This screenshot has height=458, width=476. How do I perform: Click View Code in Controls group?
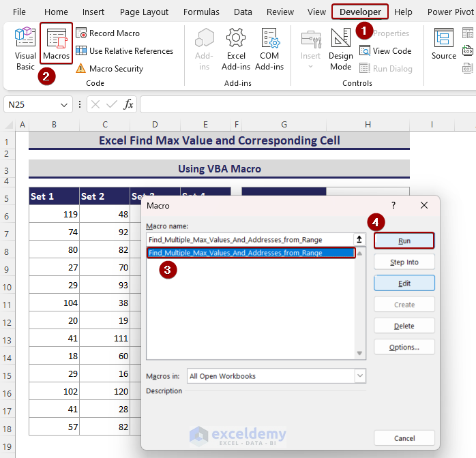point(385,50)
